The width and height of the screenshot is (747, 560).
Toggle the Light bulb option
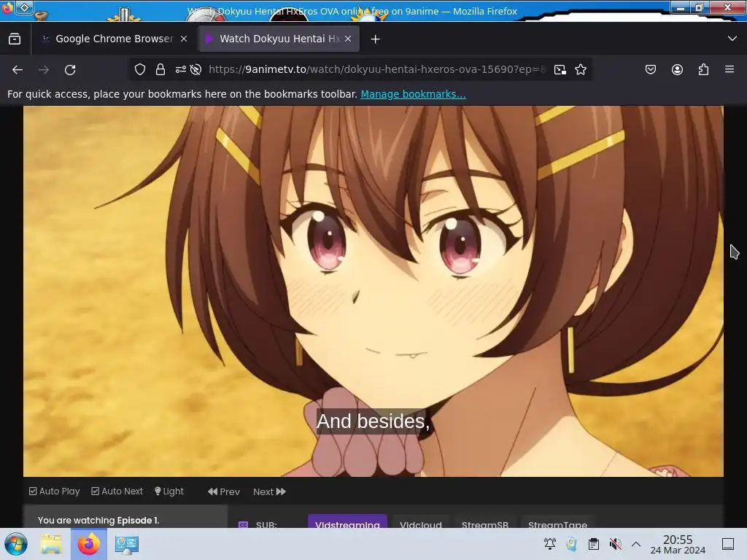(x=169, y=491)
